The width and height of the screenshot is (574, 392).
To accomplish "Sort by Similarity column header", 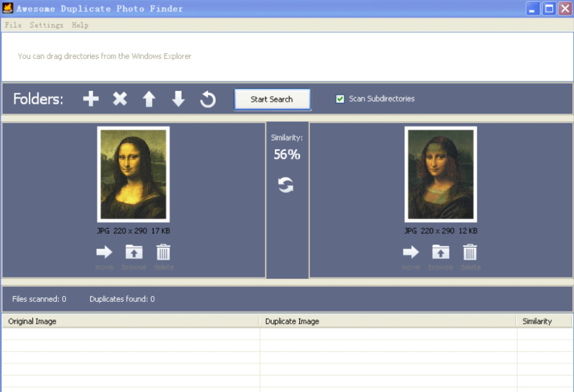I will point(544,321).
